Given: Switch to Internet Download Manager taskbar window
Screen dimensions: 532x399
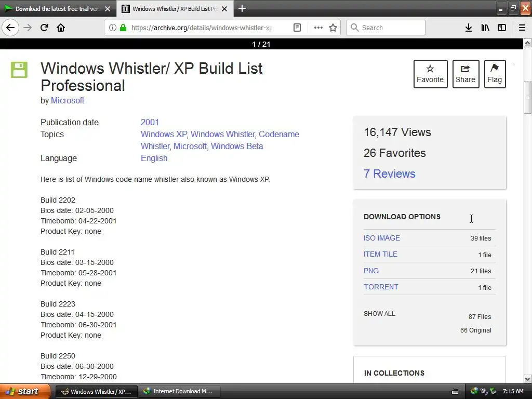Looking at the screenshot, I should coord(179,392).
